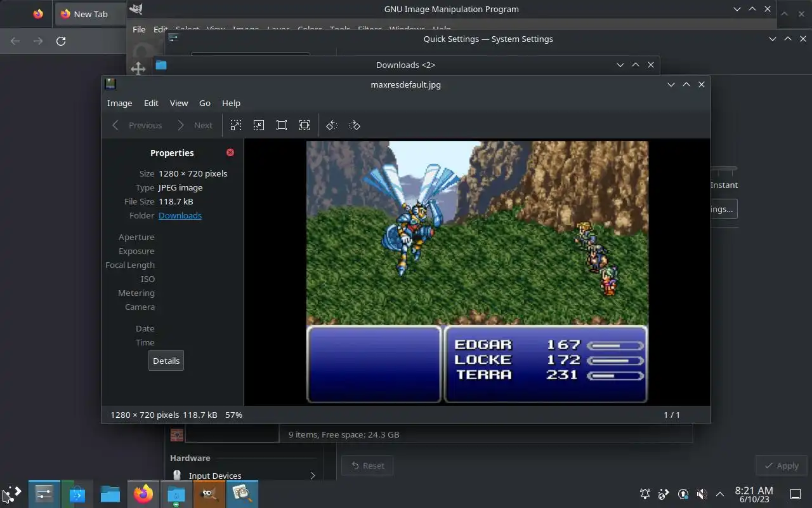Open the blue folder file manager on taskbar

pyautogui.click(x=110, y=493)
